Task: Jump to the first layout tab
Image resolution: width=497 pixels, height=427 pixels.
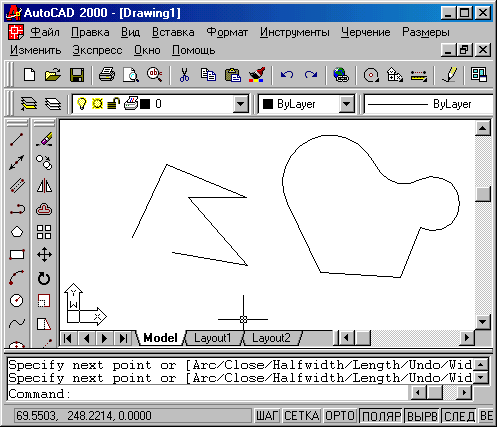Action: [x=68, y=338]
